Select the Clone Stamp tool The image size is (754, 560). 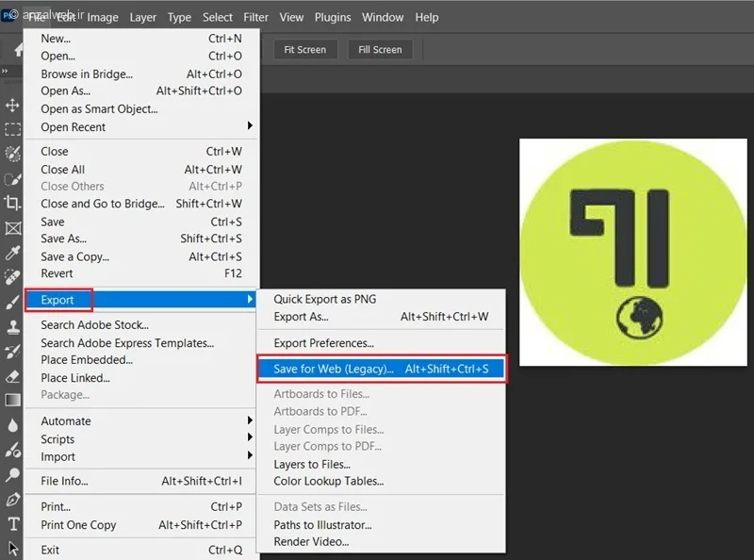12,327
